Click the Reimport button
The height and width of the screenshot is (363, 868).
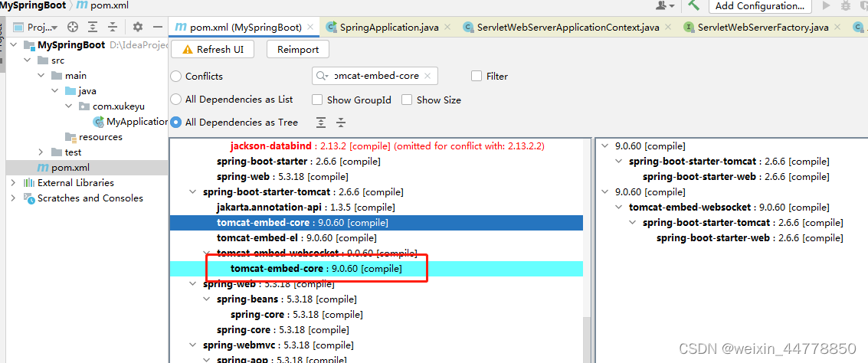(x=298, y=49)
